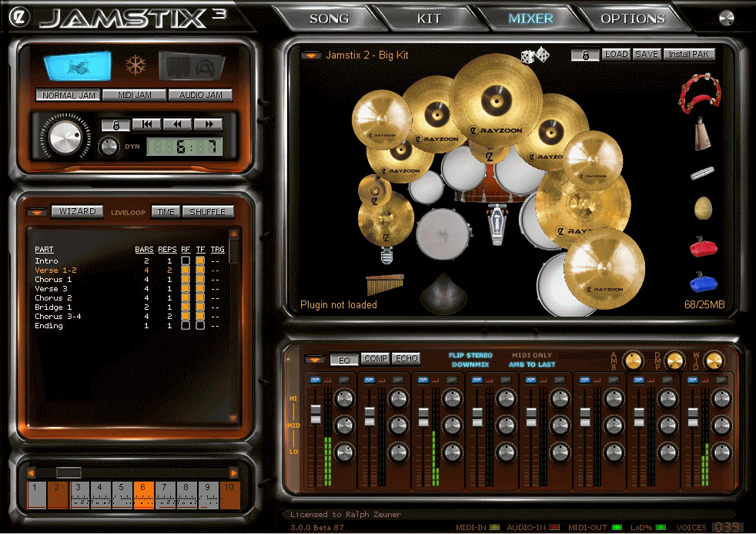Click the song list scroll up arrow
Screen dimensions: 756x534
point(233,234)
